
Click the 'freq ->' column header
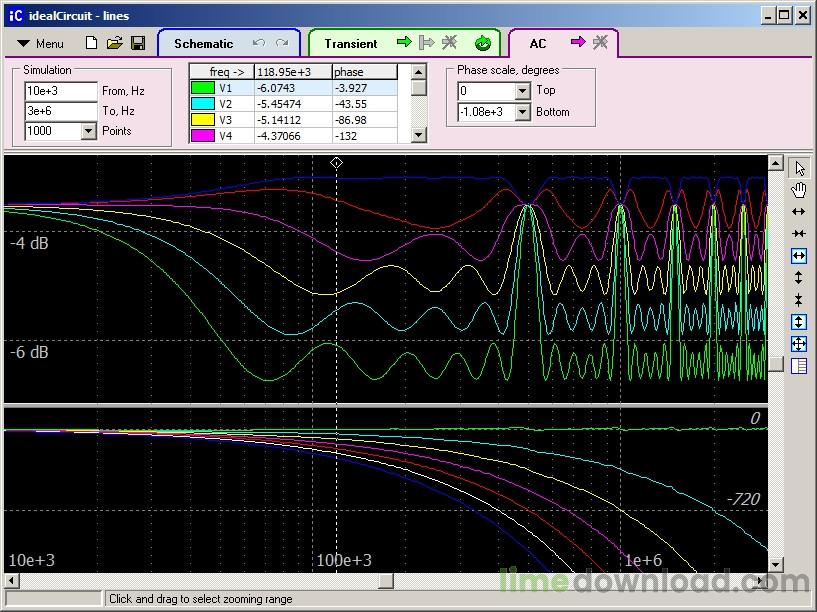(x=222, y=72)
